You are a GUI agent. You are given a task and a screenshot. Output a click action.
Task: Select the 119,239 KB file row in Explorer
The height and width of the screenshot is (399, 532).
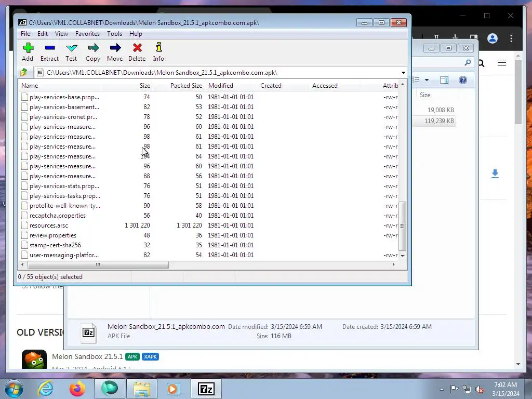pos(434,121)
